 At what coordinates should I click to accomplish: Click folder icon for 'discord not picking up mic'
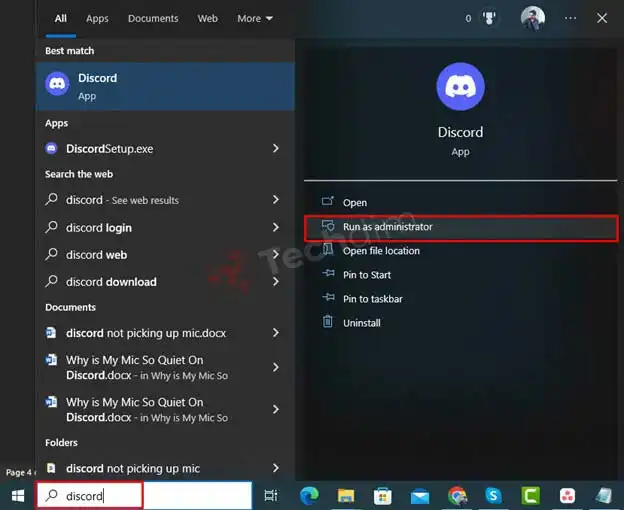click(x=51, y=468)
